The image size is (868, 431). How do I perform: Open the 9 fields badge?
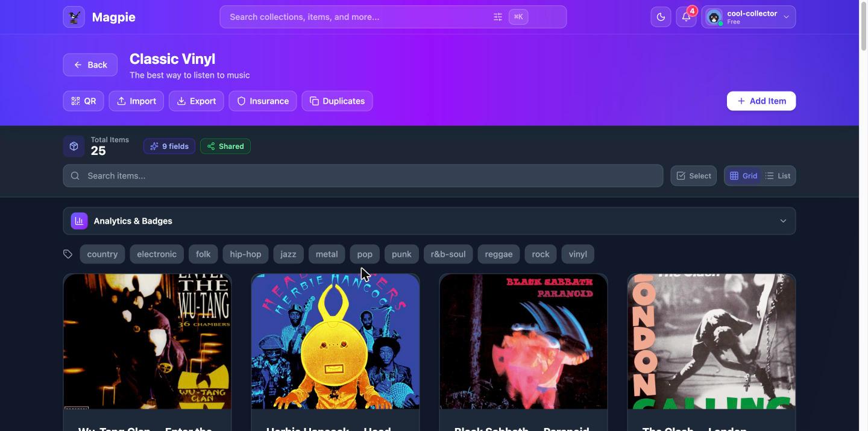(169, 146)
